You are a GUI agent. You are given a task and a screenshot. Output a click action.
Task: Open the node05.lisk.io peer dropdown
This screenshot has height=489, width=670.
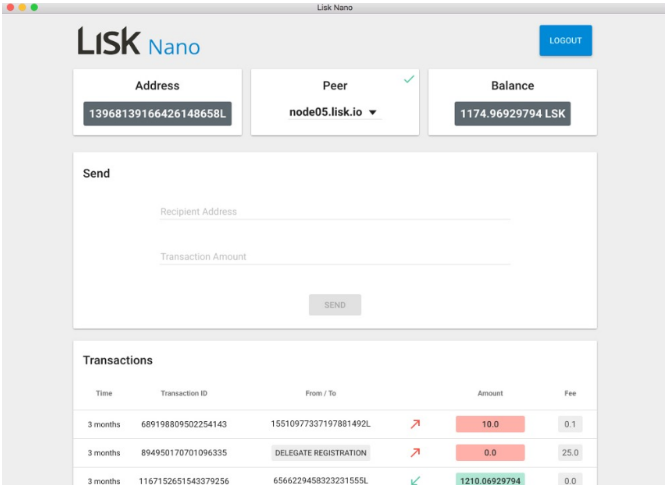(x=335, y=112)
